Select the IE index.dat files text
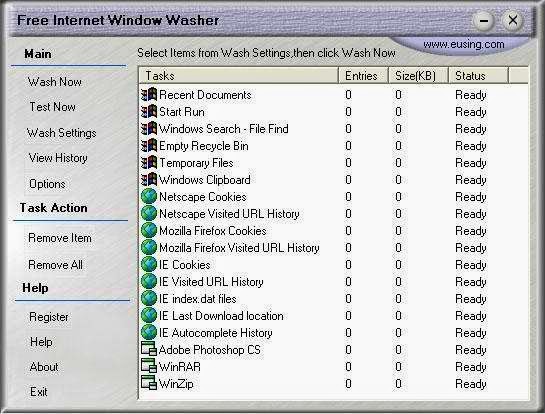Viewport: 545px width, 414px height. (197, 299)
